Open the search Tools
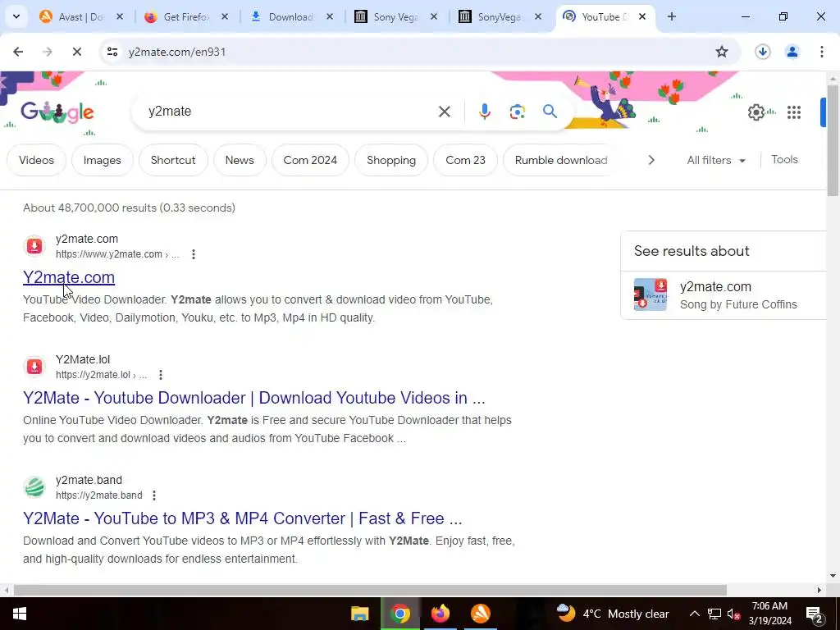840x630 pixels. [x=784, y=160]
